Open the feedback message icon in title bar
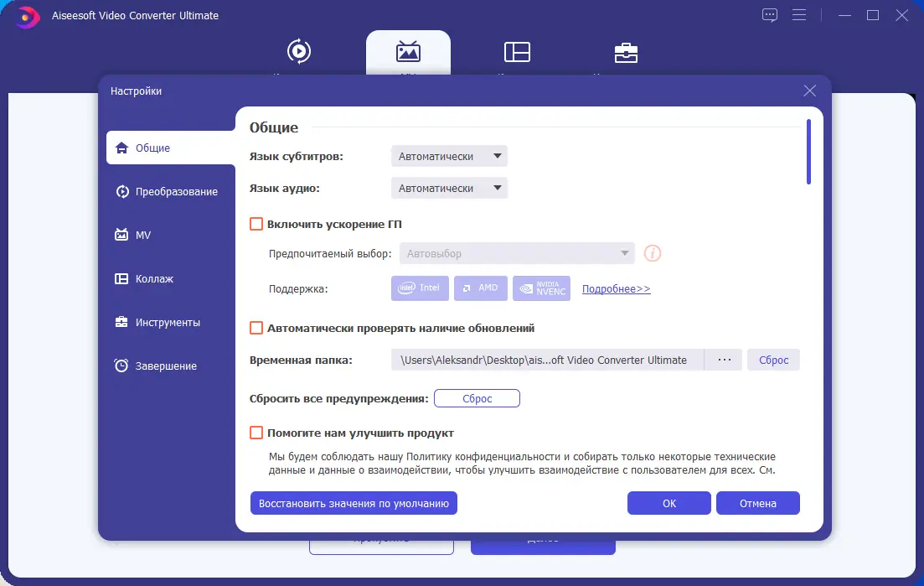Viewport: 924px width, 586px height. 769,14
